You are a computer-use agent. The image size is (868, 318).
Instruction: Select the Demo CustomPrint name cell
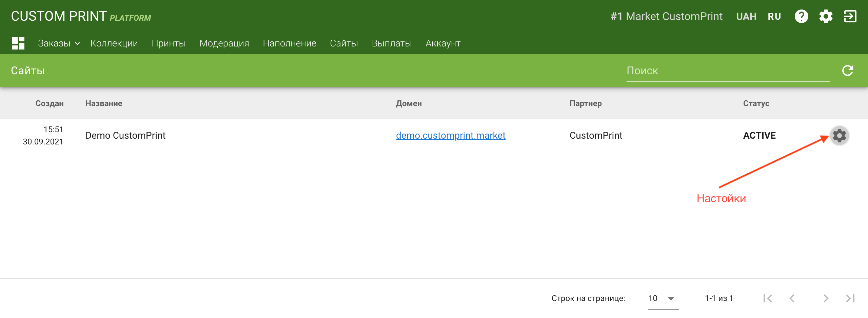(125, 136)
